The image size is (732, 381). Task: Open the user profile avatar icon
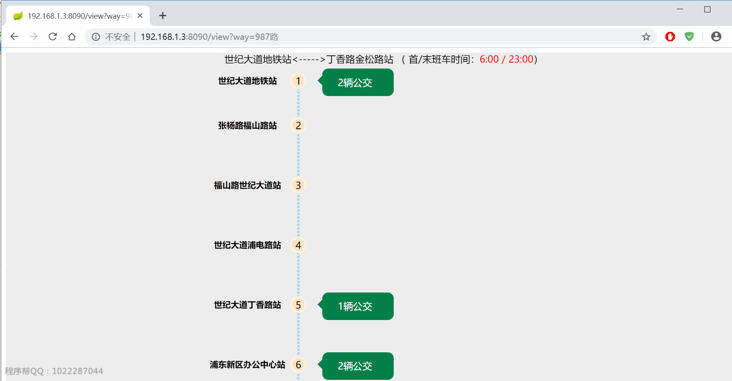(x=716, y=36)
